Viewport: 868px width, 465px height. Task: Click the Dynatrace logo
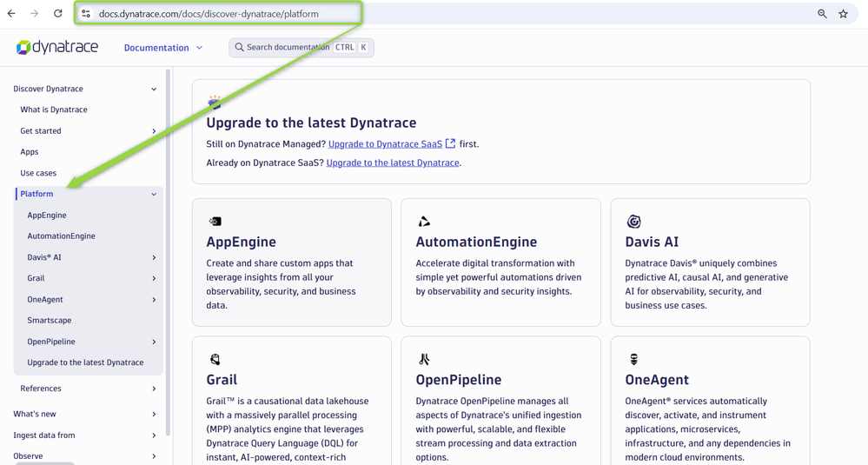(x=57, y=47)
